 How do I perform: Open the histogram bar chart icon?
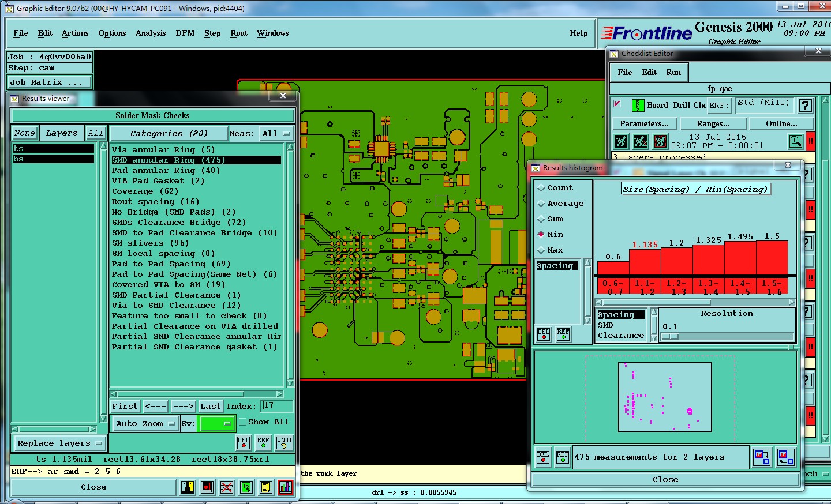(x=286, y=487)
